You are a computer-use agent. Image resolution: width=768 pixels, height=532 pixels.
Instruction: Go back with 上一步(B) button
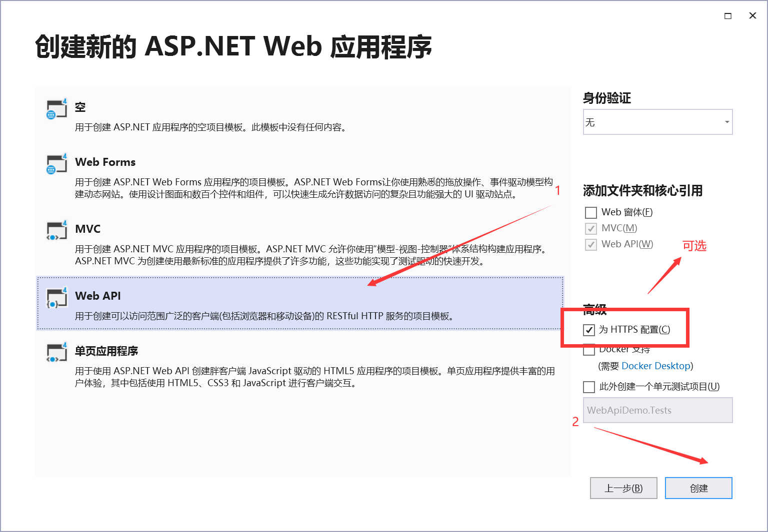(623, 488)
